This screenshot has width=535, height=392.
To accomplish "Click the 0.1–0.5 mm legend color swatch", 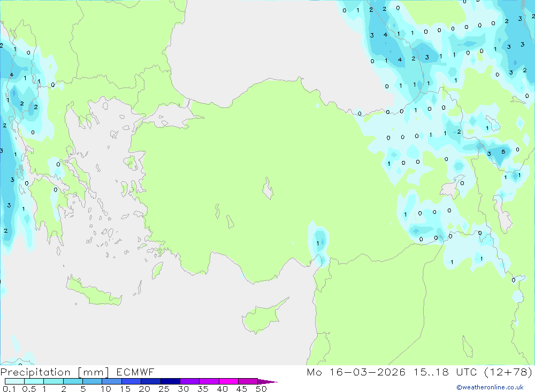I will tap(14, 381).
